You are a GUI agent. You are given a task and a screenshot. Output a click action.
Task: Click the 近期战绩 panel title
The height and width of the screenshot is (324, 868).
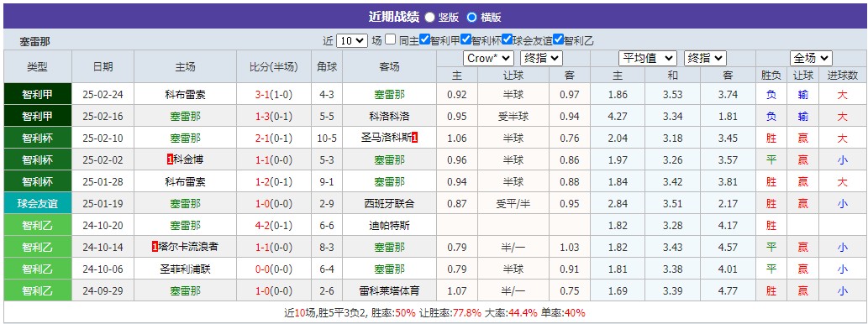coord(394,17)
